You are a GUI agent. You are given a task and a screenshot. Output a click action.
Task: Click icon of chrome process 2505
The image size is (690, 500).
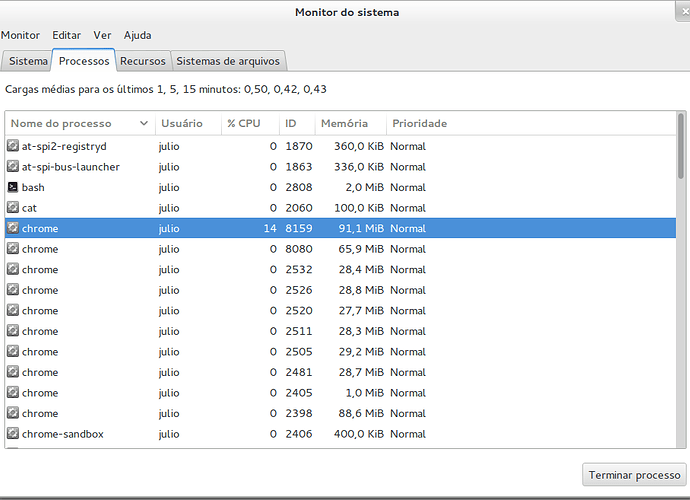click(x=13, y=351)
